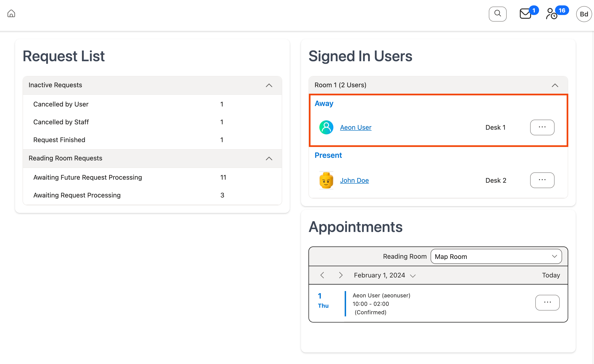594x364 pixels.
Task: Open the appointment options ellipsis button
Action: [x=547, y=302]
